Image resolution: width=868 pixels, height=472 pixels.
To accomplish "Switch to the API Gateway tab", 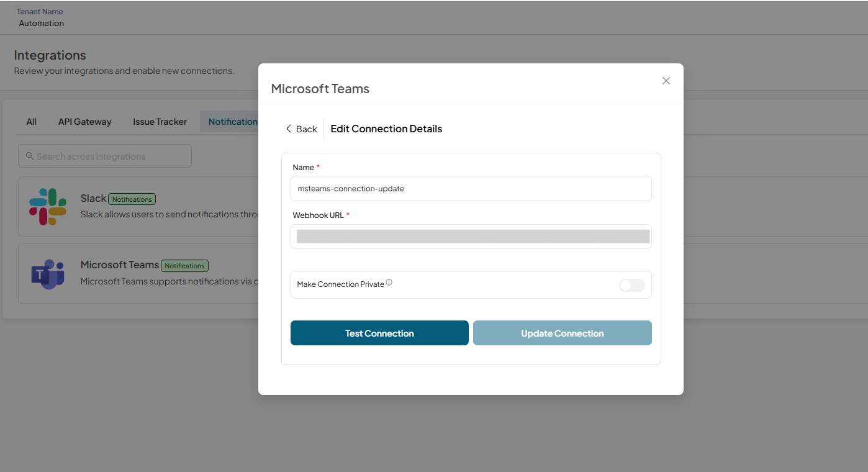I will (x=85, y=122).
